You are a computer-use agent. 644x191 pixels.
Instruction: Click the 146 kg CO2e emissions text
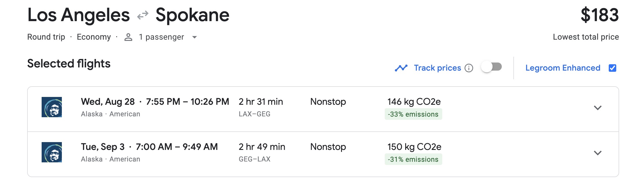[414, 102]
